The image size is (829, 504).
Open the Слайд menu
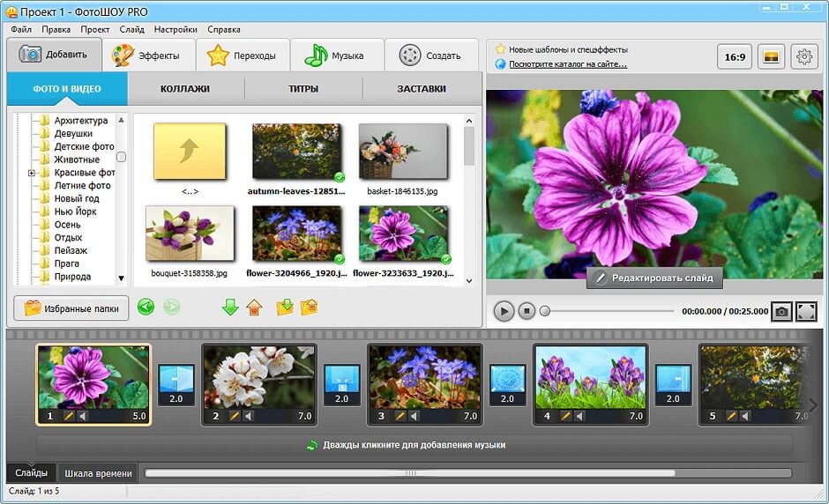[132, 29]
